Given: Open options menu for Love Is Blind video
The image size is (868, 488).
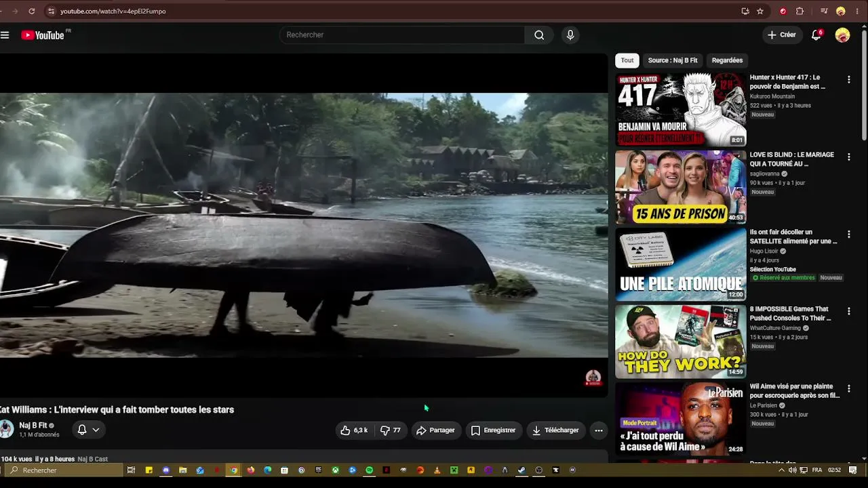Looking at the screenshot, I should (x=848, y=157).
